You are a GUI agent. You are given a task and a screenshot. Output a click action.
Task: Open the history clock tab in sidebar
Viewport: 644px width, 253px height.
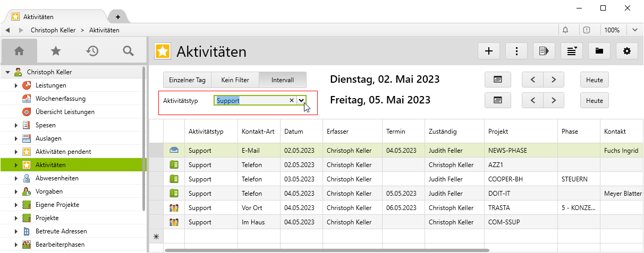tap(92, 51)
